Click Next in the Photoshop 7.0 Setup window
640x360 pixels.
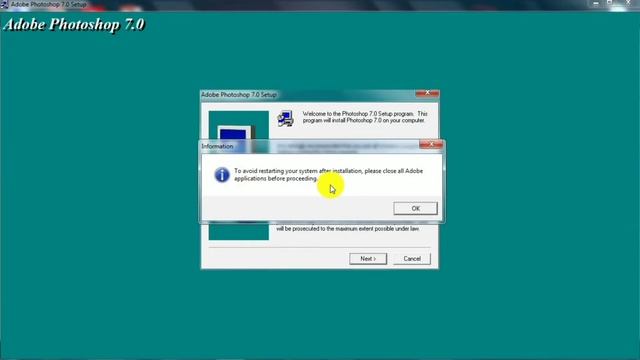pyautogui.click(x=368, y=259)
